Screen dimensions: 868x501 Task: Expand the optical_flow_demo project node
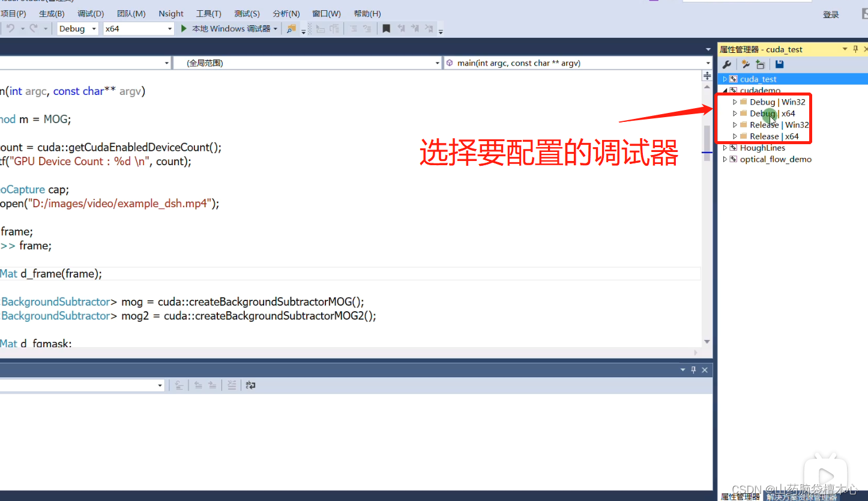coord(725,159)
